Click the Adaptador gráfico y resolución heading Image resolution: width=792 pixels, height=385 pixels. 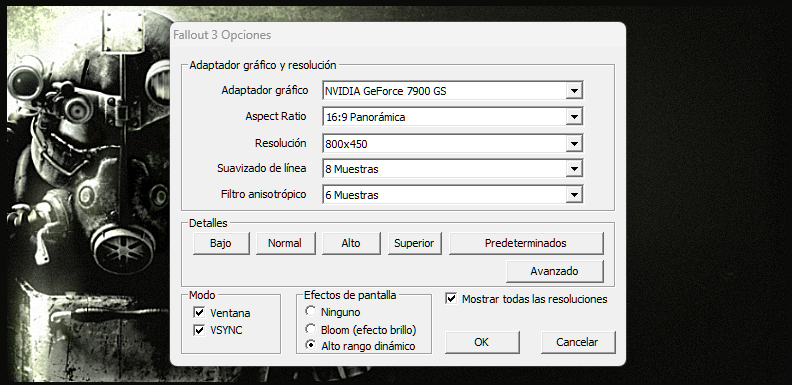tap(263, 65)
